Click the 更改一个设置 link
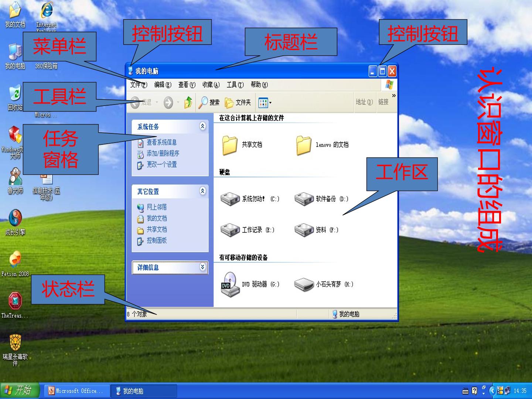The image size is (532, 399). tap(161, 164)
